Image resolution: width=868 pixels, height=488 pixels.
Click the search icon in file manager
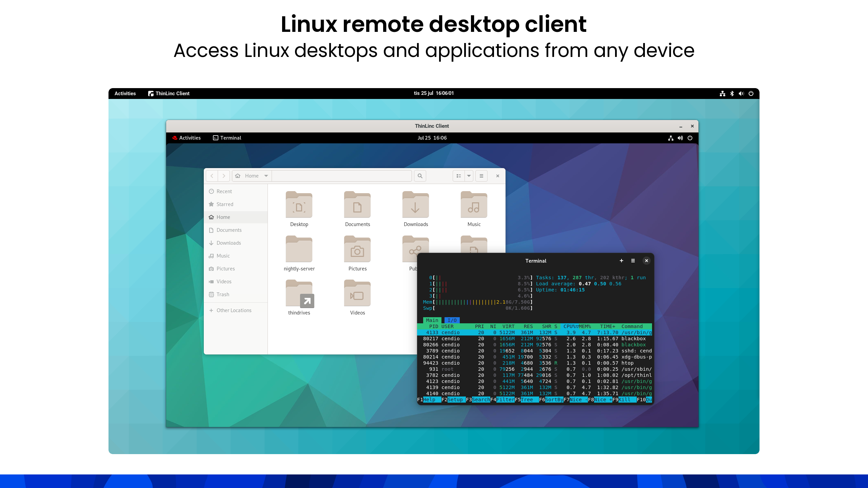[x=420, y=176]
